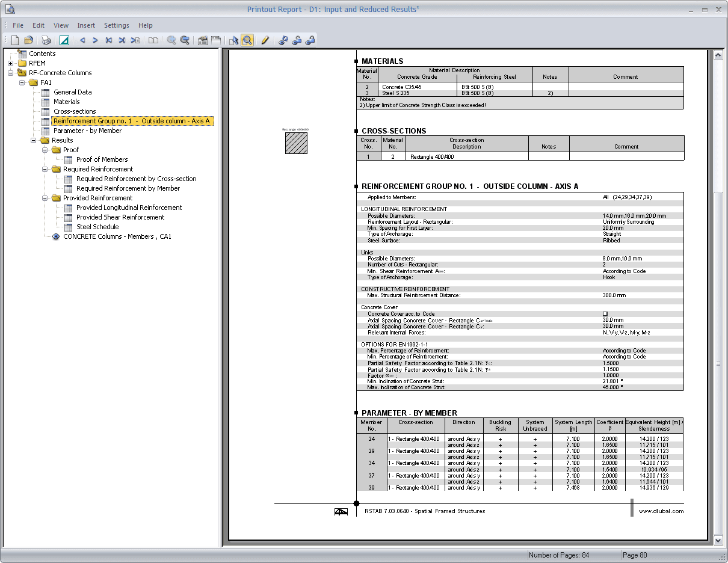Click the Page 80 status bar field

pyautogui.click(x=635, y=555)
